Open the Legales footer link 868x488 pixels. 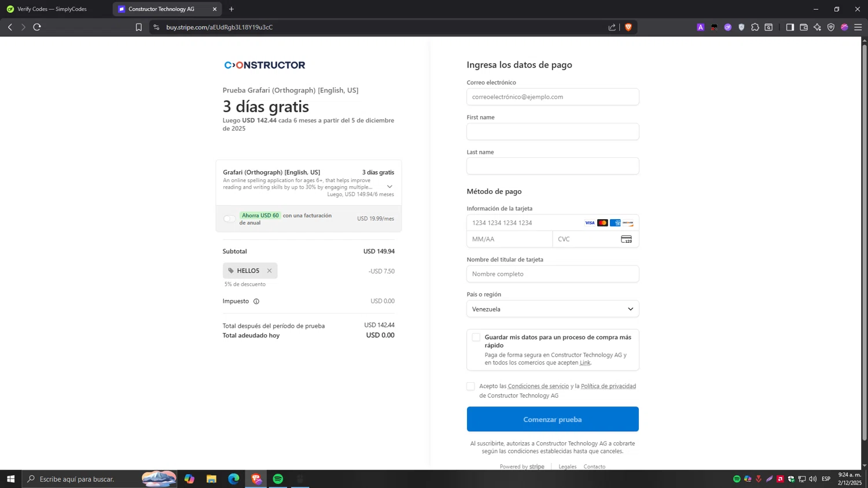pyautogui.click(x=568, y=467)
